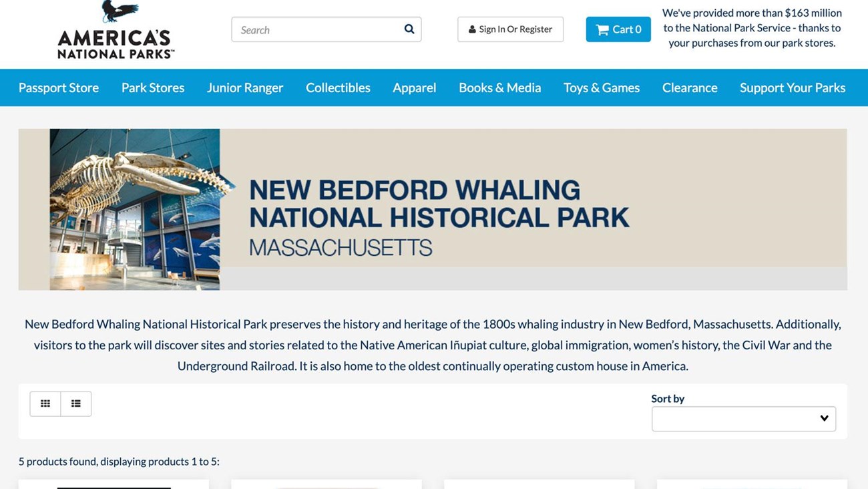Click the New Bedford Whaling banner image
This screenshot has width=868, height=489.
click(433, 209)
